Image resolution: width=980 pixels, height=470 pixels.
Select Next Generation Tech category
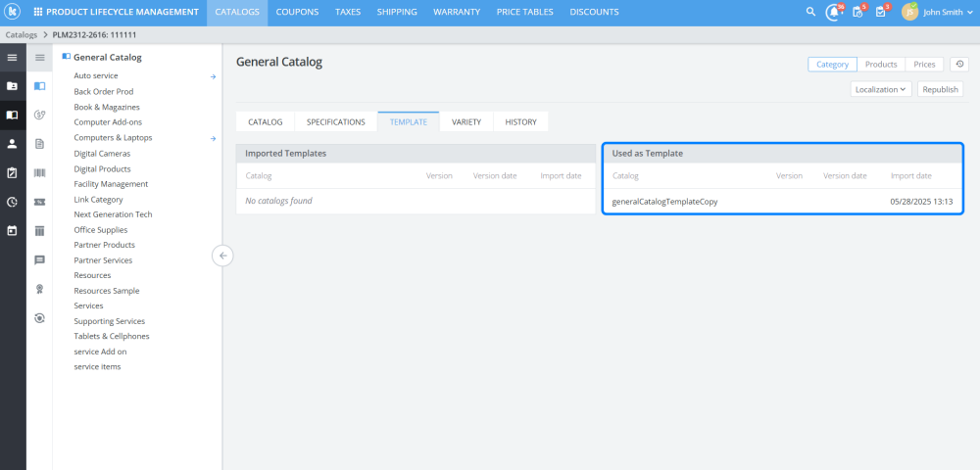[x=113, y=214]
